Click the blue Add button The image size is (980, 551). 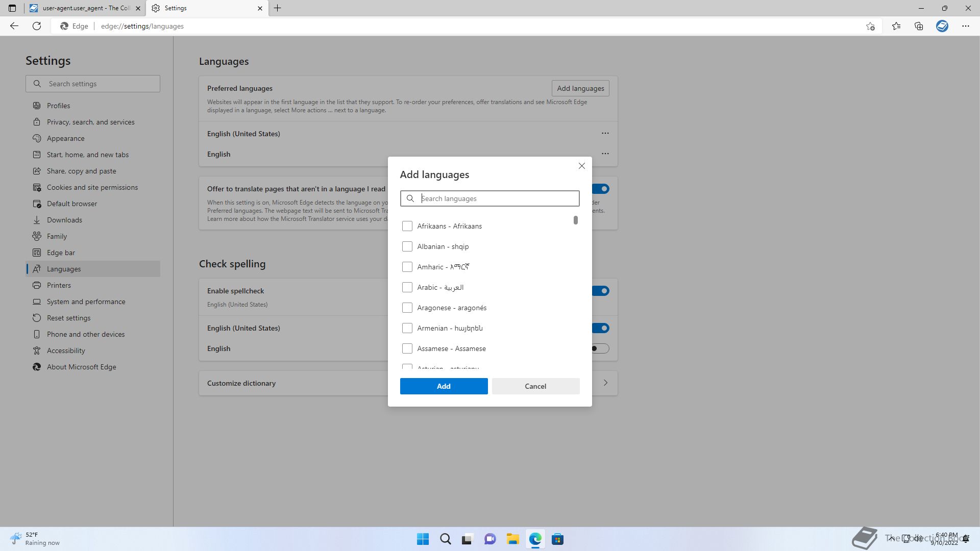tap(444, 386)
